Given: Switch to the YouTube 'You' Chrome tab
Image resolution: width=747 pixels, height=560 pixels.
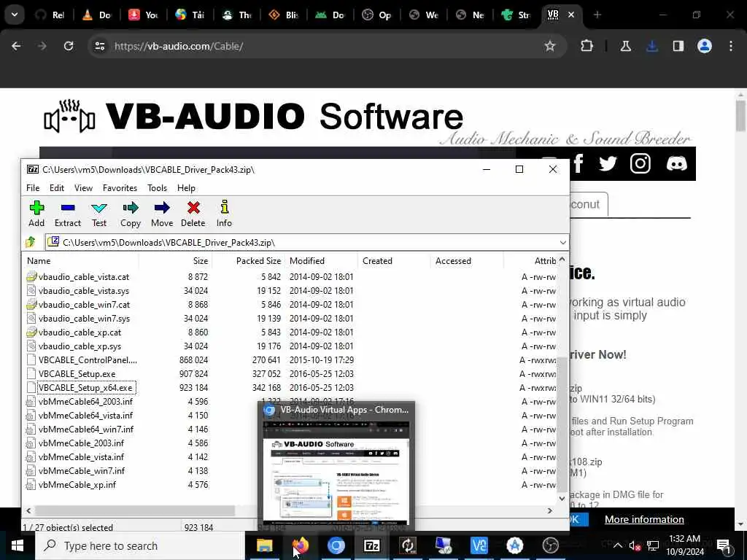Looking at the screenshot, I should [144, 15].
